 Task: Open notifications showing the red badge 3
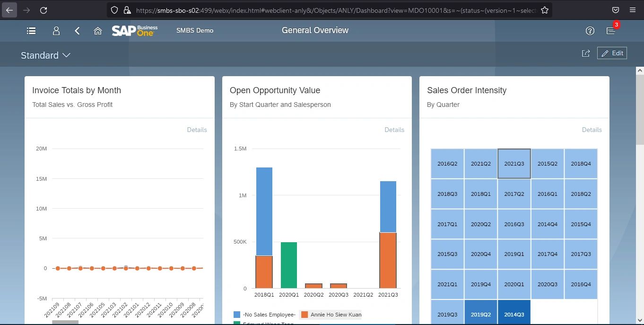(611, 30)
